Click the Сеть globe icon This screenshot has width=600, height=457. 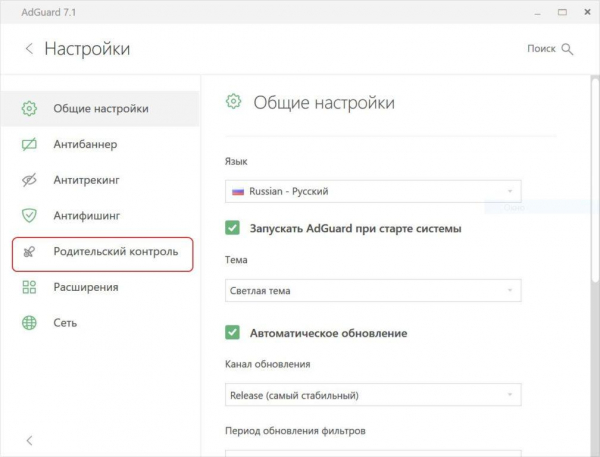(x=29, y=323)
